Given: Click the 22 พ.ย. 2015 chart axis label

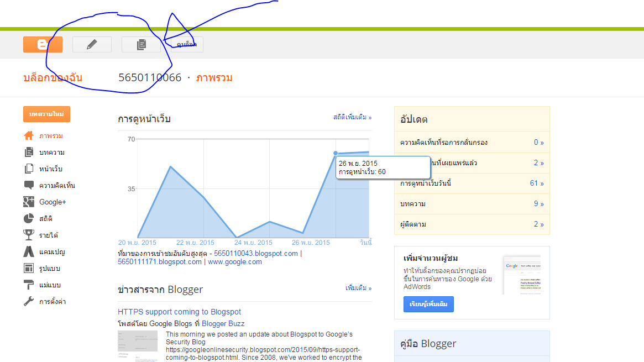Looking at the screenshot, I should (196, 243).
